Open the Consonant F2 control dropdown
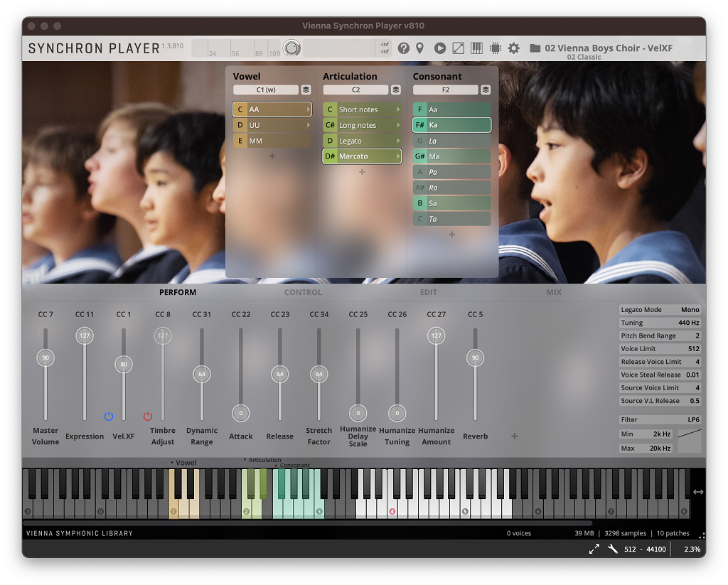 [x=446, y=90]
